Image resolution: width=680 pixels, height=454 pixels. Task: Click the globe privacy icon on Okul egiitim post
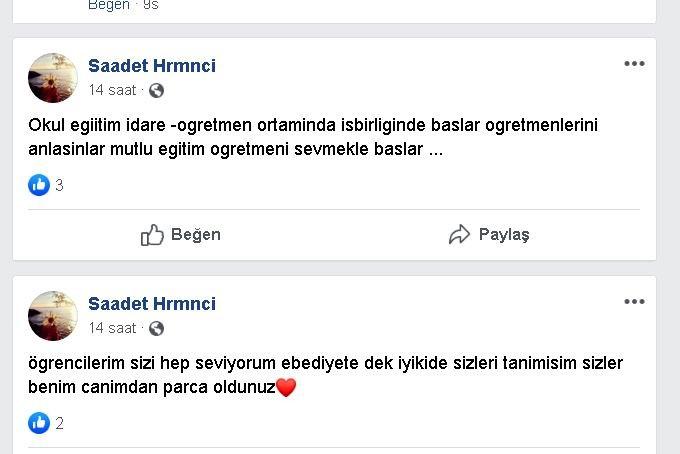pyautogui.click(x=156, y=90)
